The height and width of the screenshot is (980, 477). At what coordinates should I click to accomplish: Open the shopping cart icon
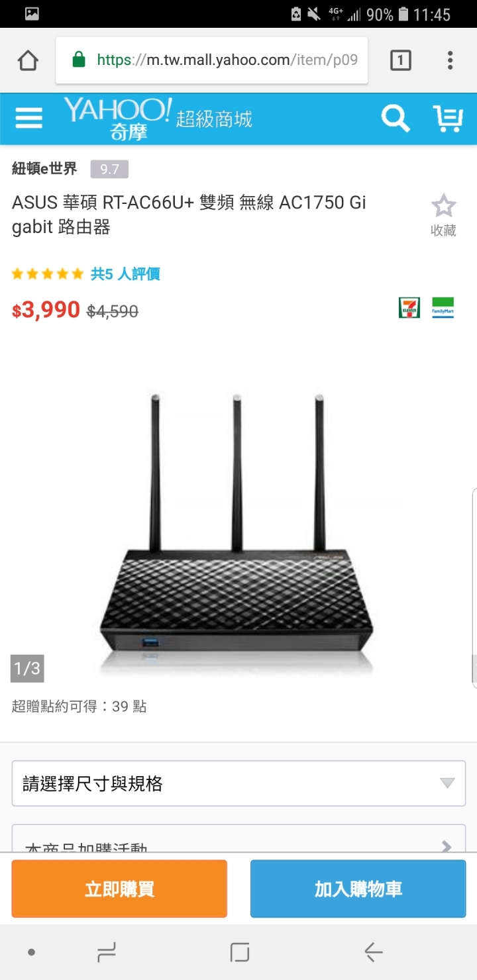(449, 119)
